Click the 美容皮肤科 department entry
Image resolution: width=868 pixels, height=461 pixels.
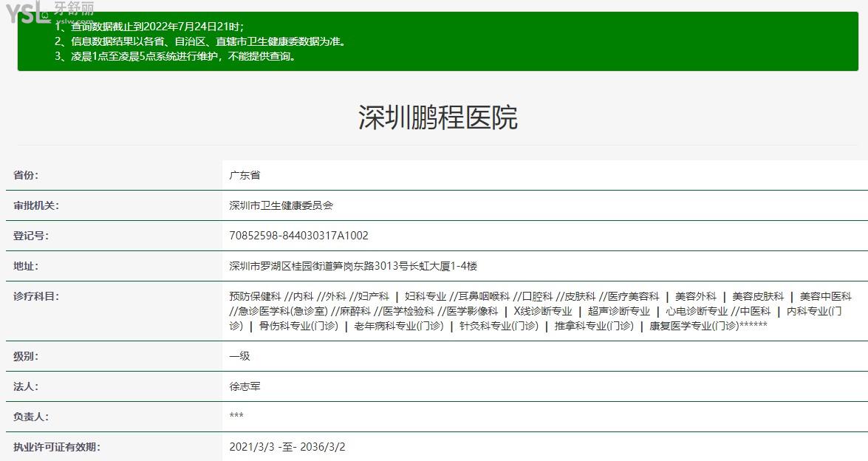click(x=758, y=297)
